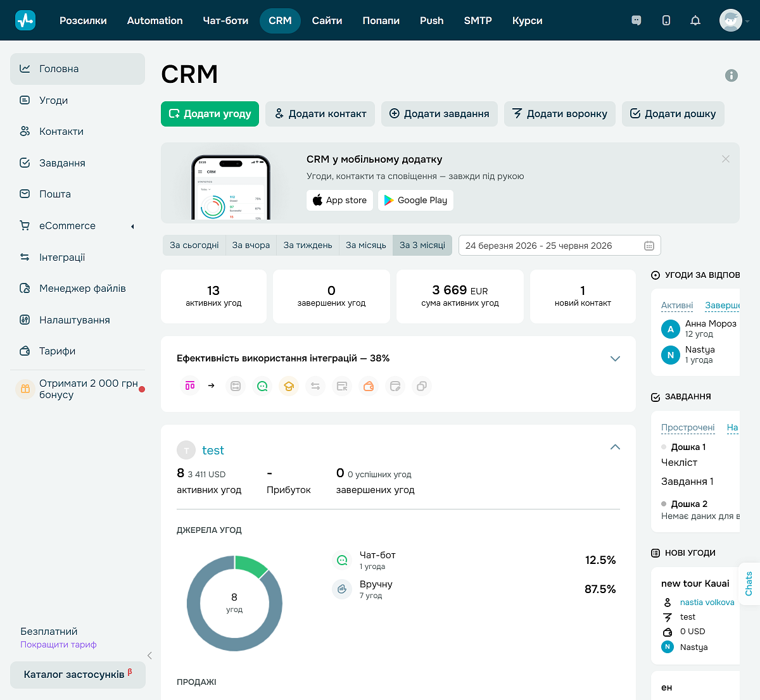760x700 pixels.
Task: Click the Покращити тариф link
Action: (58, 644)
